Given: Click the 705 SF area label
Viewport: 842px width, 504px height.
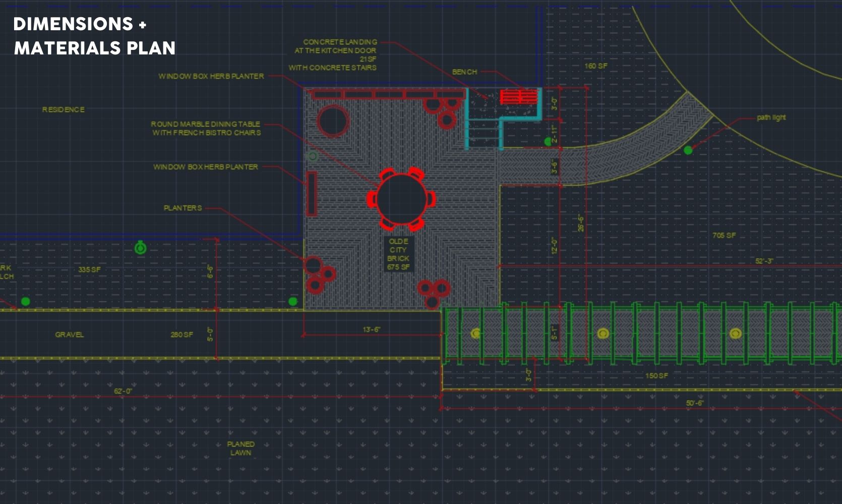Looking at the screenshot, I should click(x=724, y=235).
